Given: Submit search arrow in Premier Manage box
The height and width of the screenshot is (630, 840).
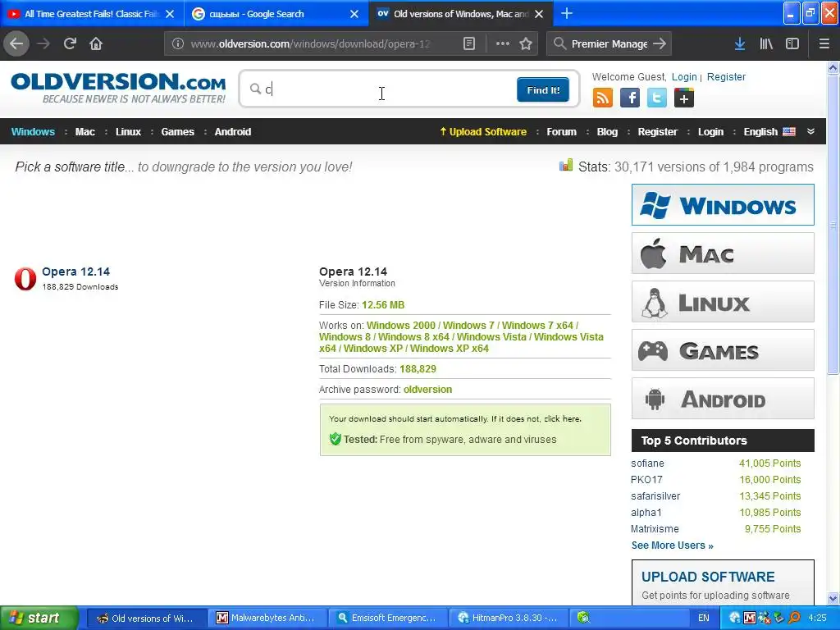Looking at the screenshot, I should (x=660, y=44).
